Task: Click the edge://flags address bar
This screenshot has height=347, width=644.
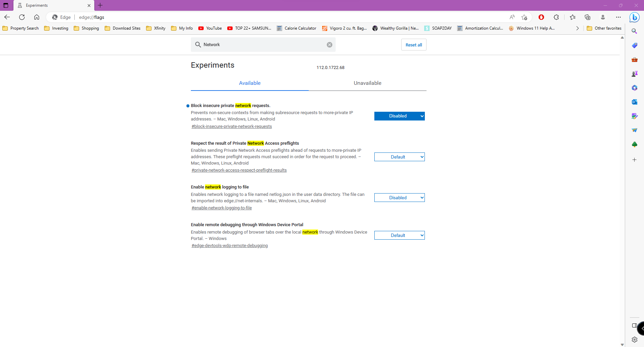Action: 290,17
